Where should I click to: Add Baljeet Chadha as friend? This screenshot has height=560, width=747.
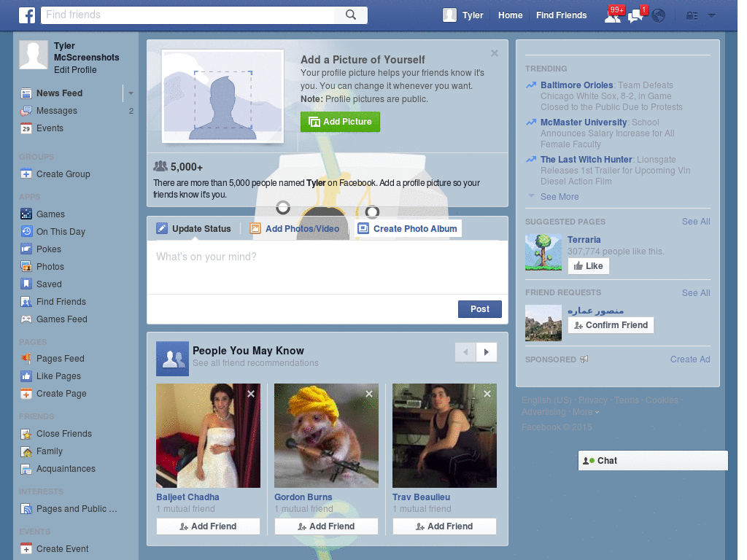[208, 526]
